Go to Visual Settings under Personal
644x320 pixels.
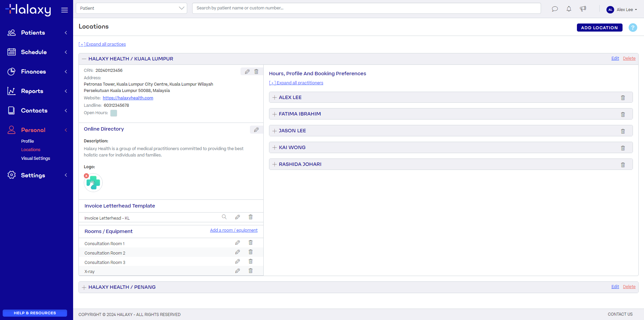[x=36, y=158]
